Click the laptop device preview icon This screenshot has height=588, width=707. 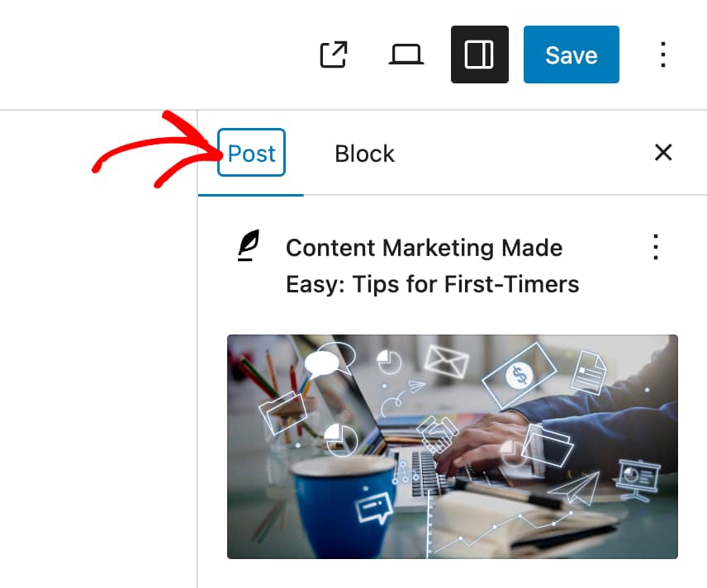pyautogui.click(x=406, y=55)
